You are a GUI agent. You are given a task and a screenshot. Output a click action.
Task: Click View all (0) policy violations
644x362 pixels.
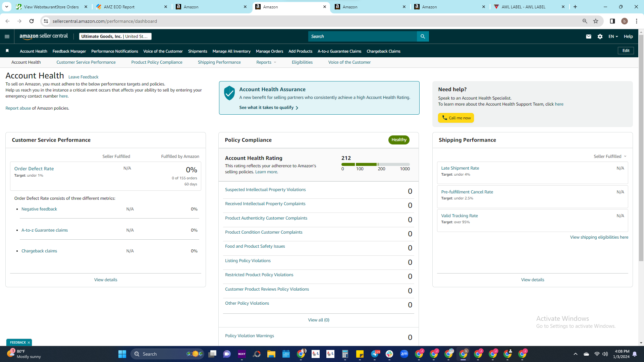click(319, 320)
